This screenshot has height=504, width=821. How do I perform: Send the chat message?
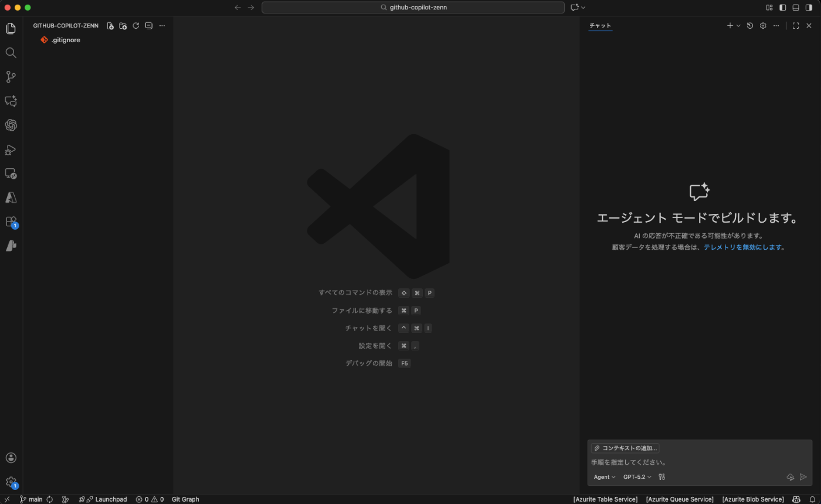pyautogui.click(x=803, y=477)
